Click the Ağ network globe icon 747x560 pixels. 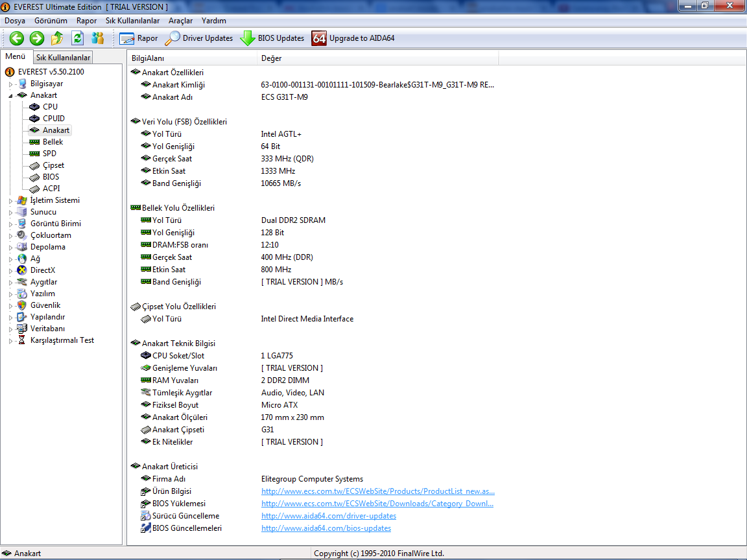coord(22,259)
